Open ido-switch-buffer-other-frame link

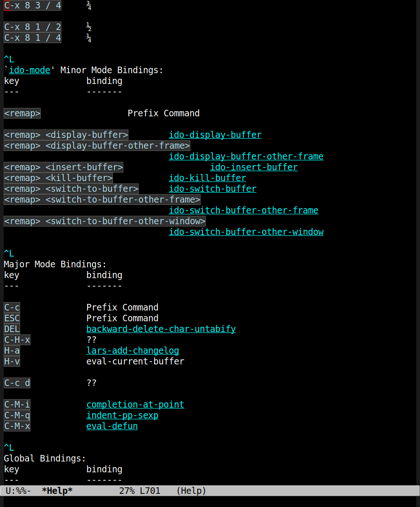pyautogui.click(x=244, y=211)
